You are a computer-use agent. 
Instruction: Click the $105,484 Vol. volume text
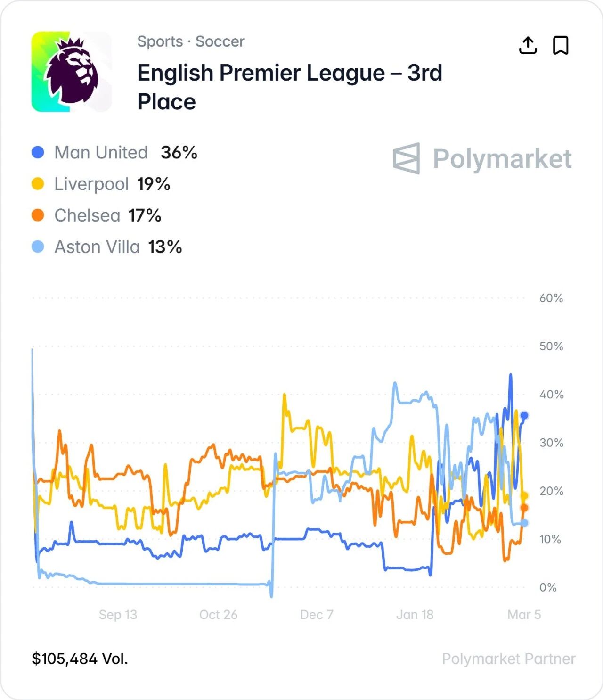pos(80,659)
